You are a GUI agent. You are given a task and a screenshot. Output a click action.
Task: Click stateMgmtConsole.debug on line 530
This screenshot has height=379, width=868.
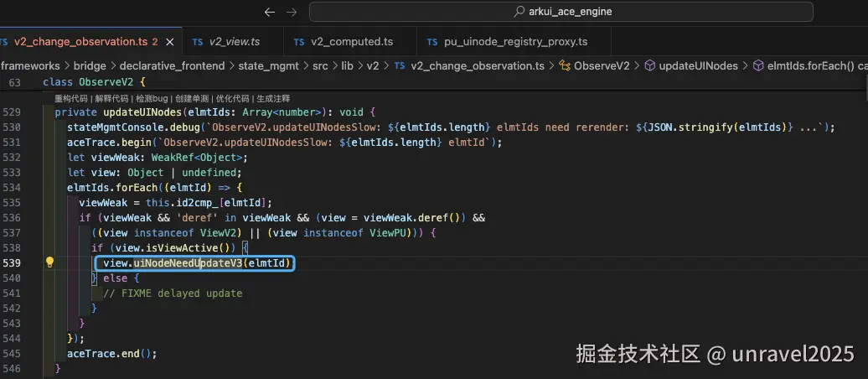tap(133, 127)
